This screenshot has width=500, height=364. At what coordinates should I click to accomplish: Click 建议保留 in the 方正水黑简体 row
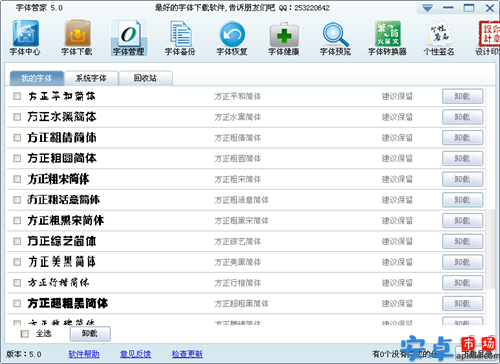pyautogui.click(x=397, y=117)
